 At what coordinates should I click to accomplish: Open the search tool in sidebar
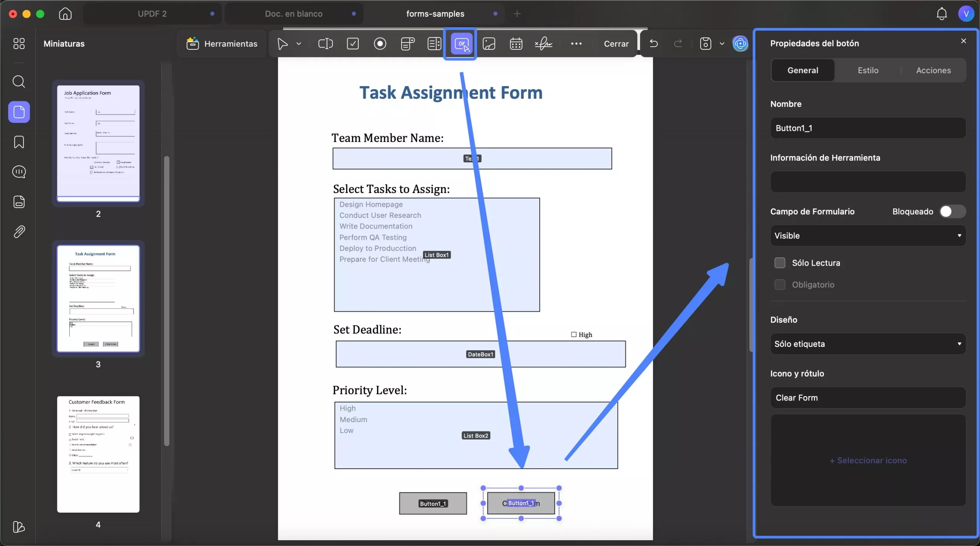coord(19,82)
